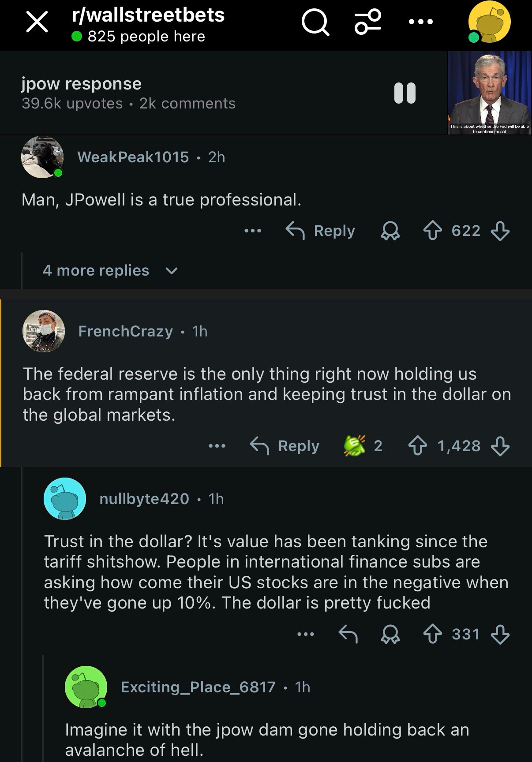Viewport: 532px width, 762px height.
Task: Tap reply arrow on nullbyte420's comment
Action: tap(348, 634)
